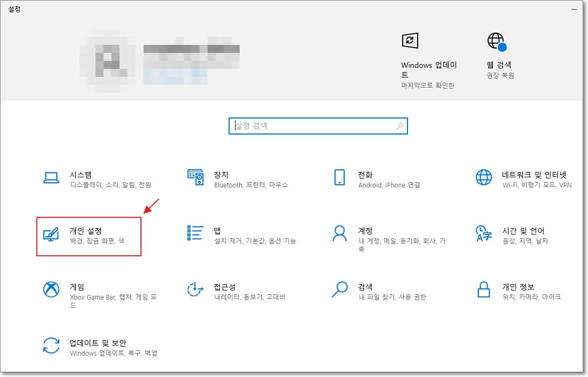The image size is (588, 377).
Task: Click inside the 설정 검색 search box
Action: [x=310, y=125]
